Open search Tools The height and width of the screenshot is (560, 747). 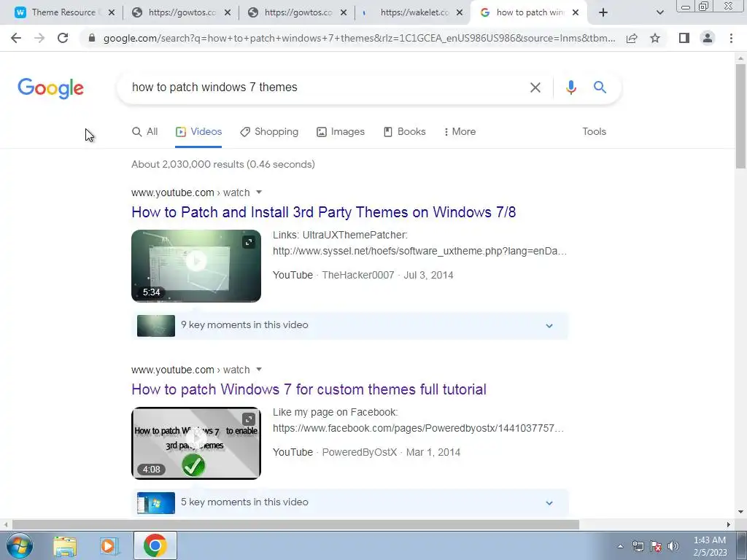pyautogui.click(x=594, y=132)
